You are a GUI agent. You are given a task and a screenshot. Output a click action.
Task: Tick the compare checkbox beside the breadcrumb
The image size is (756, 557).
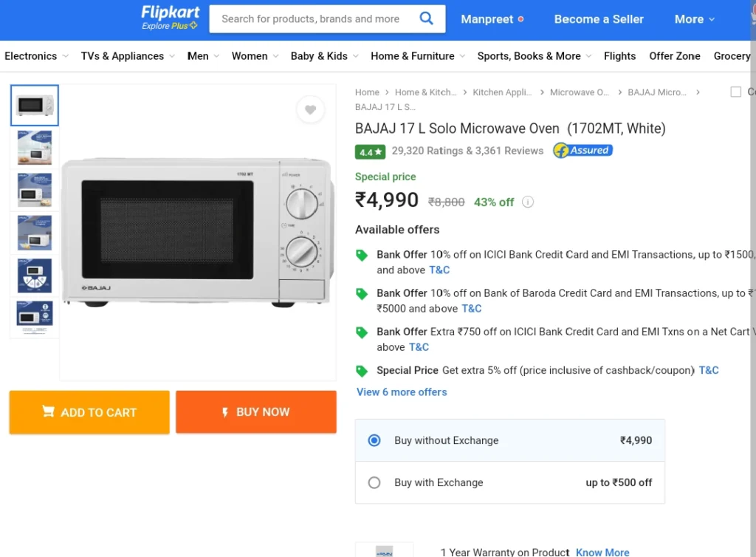pyautogui.click(x=736, y=92)
